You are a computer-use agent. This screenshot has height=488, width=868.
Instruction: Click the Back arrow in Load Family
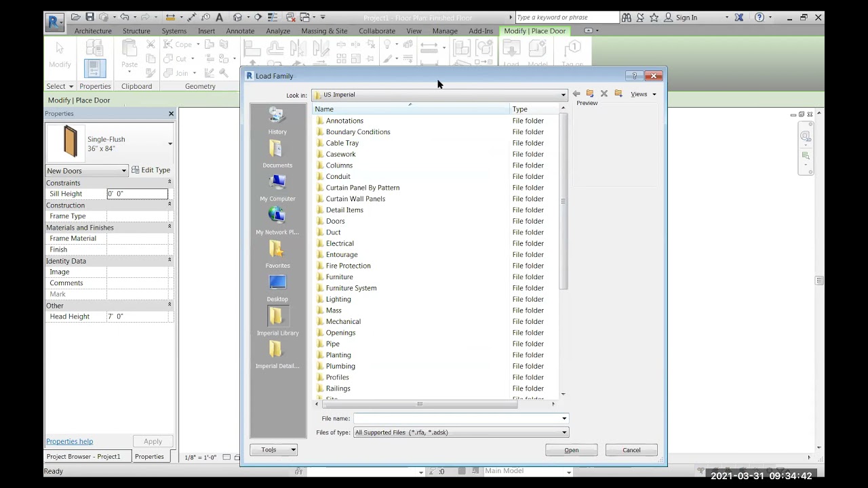coord(576,94)
